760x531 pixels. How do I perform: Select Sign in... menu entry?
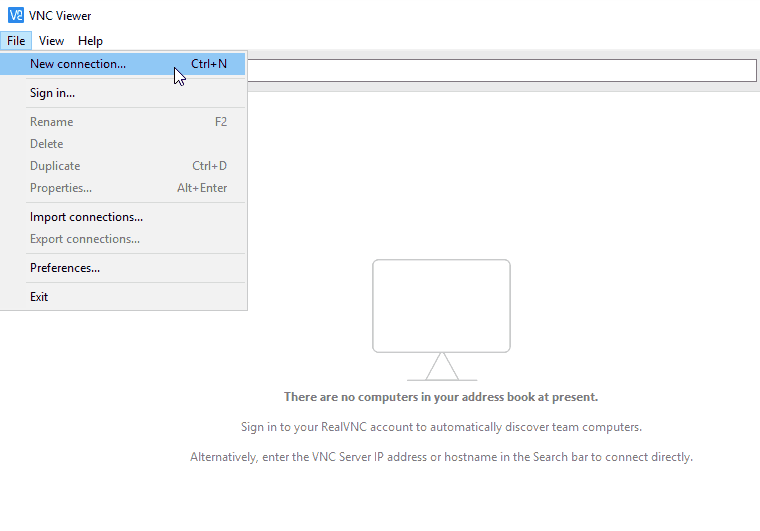click(123, 93)
